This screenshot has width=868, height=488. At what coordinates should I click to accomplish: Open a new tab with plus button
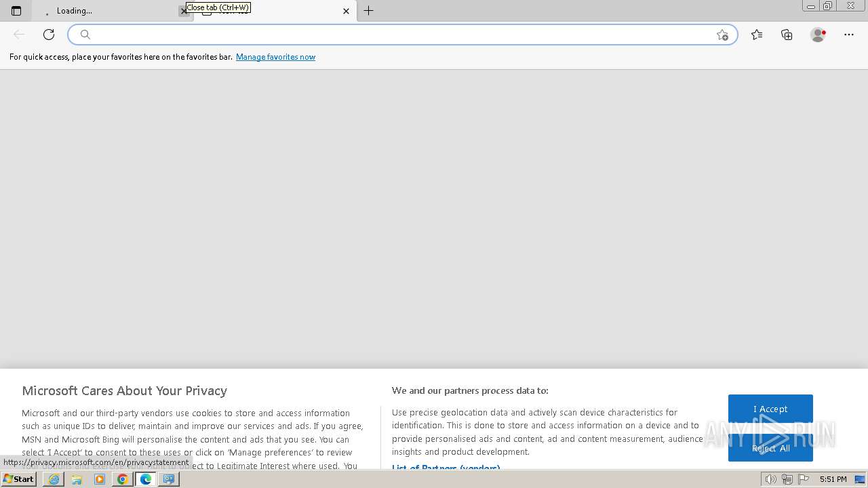click(x=369, y=11)
